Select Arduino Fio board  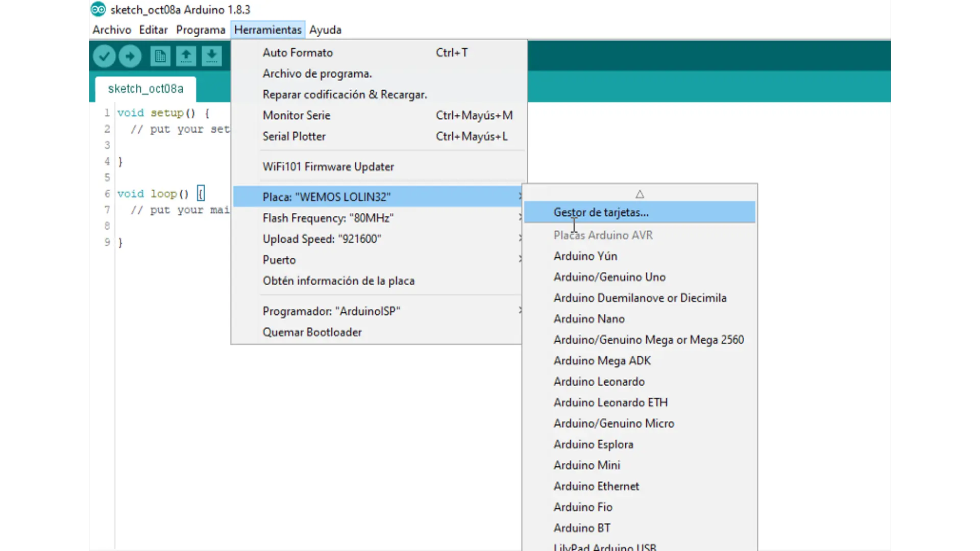[x=640, y=507]
